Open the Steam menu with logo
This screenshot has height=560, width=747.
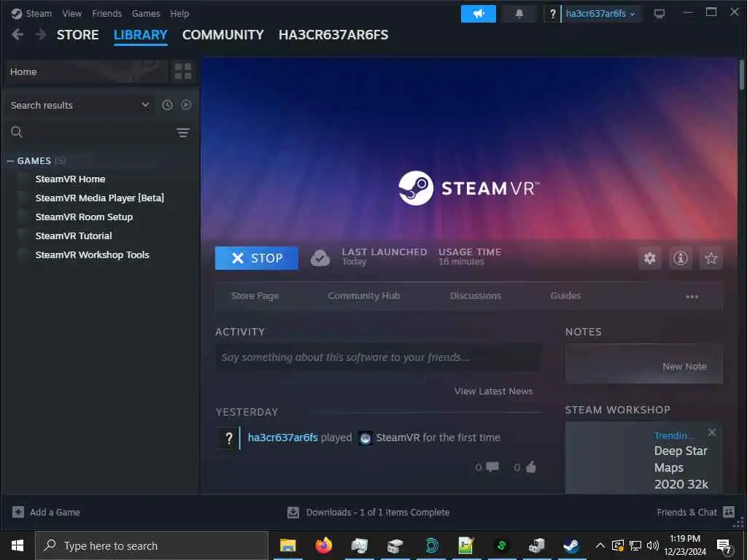(31, 13)
